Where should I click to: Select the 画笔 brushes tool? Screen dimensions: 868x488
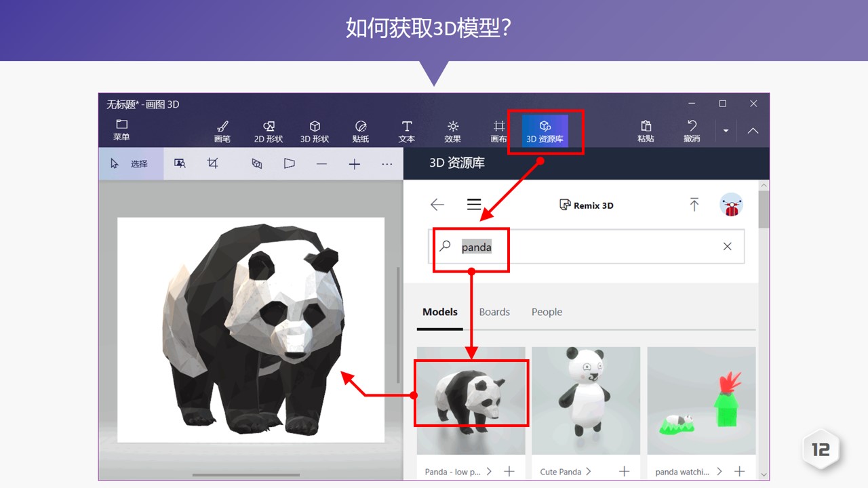[222, 131]
